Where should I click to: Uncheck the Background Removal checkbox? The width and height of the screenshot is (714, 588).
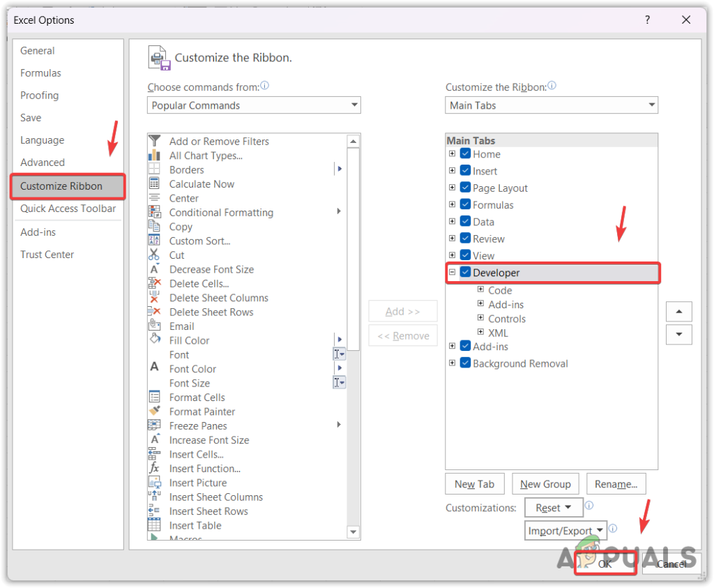pyautogui.click(x=464, y=363)
